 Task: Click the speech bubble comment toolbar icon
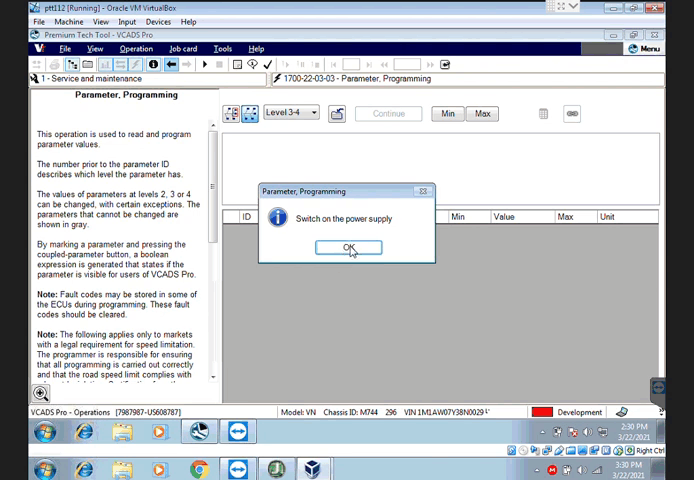click(252, 65)
